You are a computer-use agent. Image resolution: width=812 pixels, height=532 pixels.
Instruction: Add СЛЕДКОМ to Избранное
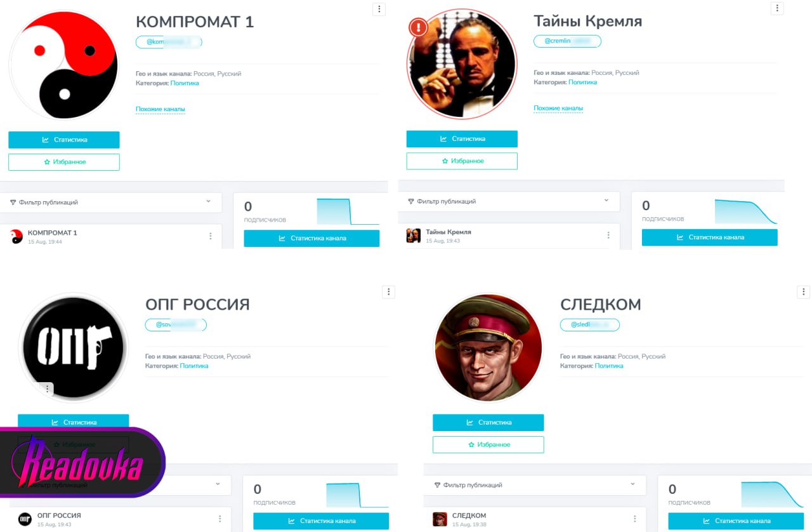point(488,444)
